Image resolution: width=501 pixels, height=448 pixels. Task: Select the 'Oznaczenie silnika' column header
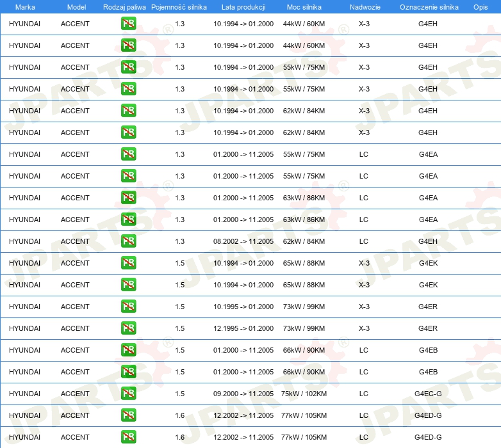click(429, 7)
